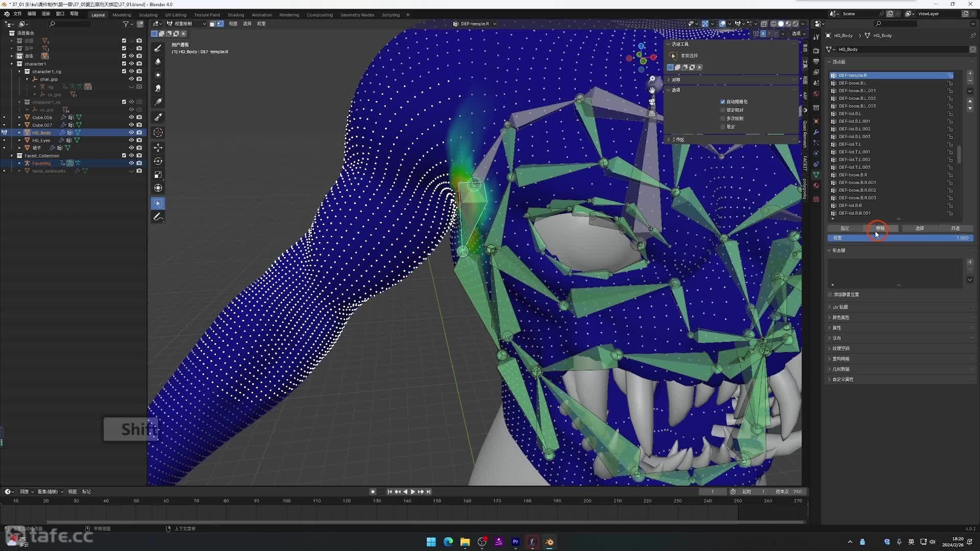Screen dimensions: 980x551
Task: Toggle the Lock-Relative checkbox
Action: (x=723, y=110)
